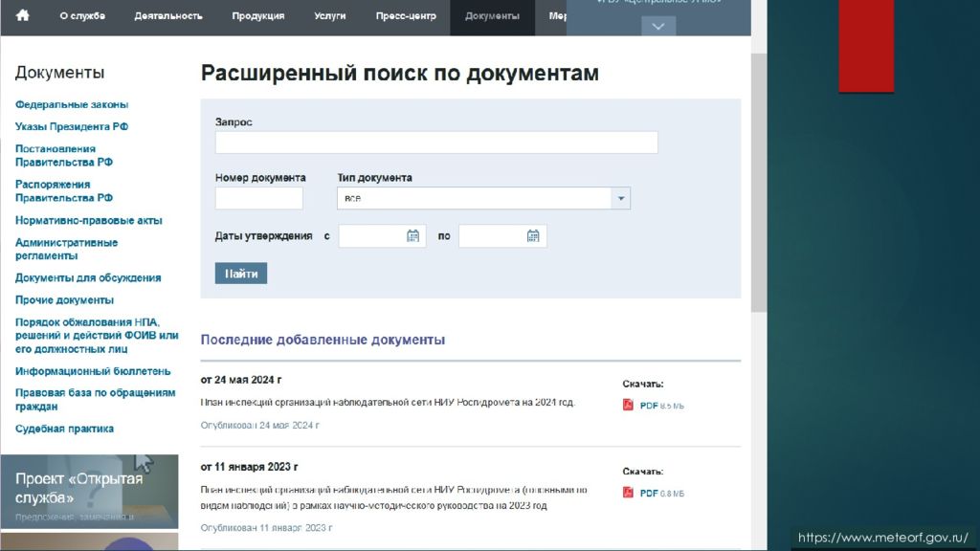This screenshot has width=980, height=551.
Task: Open the О службе menu
Action: click(82, 15)
